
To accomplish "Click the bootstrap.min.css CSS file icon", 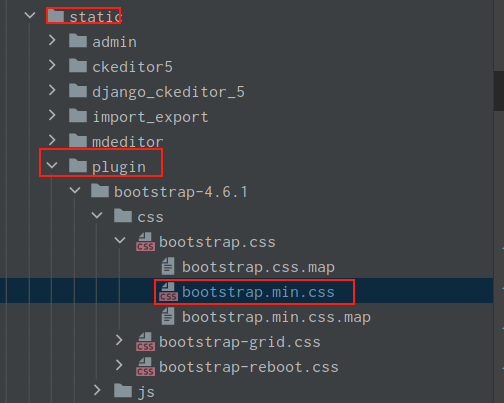I will point(168,292).
